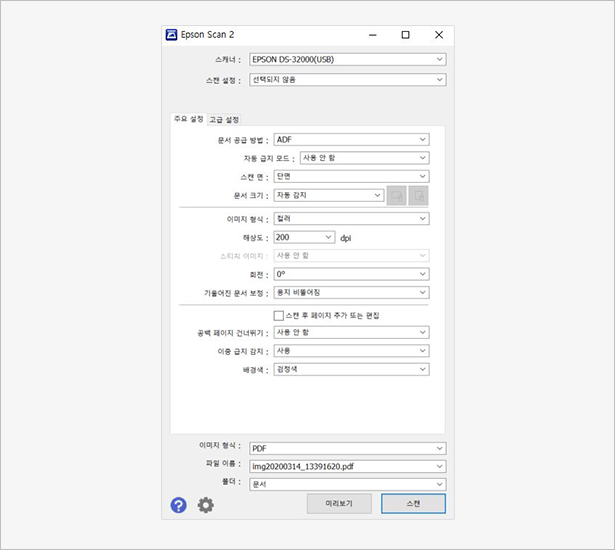
Task: Click the Epson Scan 2 title bar icon
Action: click(171, 35)
